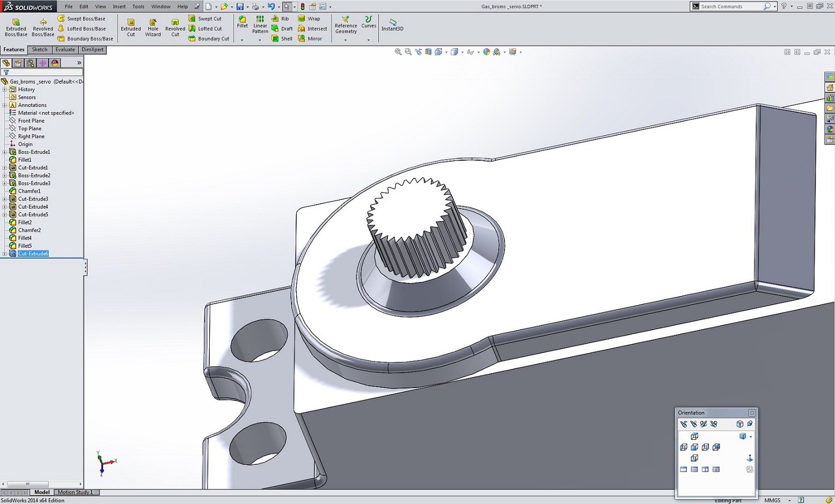Select the Revolved Boss/Base tool
This screenshot has height=504, width=835.
[43, 27]
